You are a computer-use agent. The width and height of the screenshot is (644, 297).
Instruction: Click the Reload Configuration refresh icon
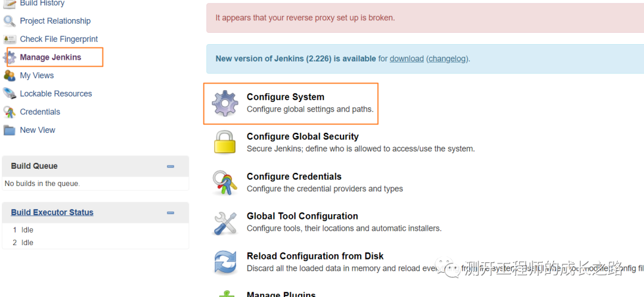coord(225,262)
